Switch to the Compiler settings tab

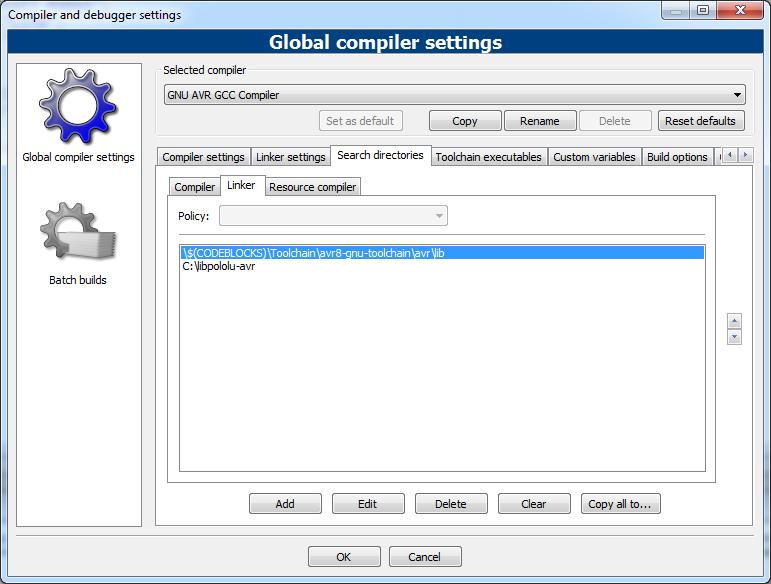[203, 157]
